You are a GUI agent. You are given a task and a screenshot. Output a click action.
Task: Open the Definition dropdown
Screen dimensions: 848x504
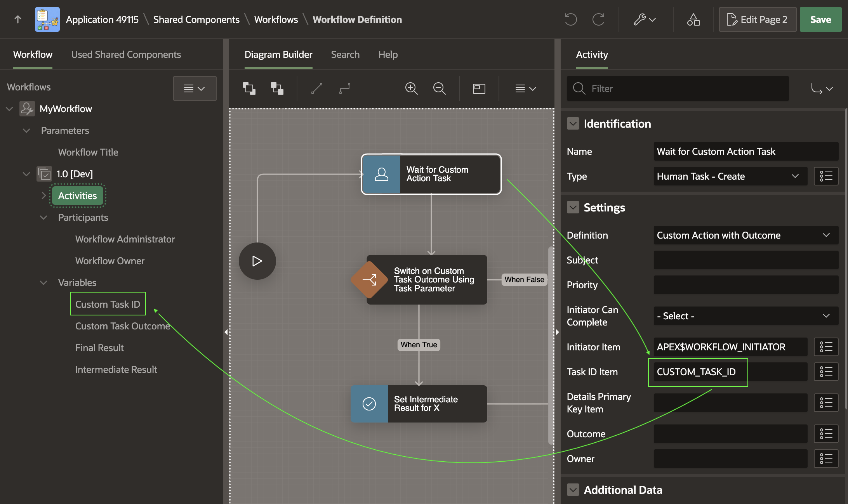(x=745, y=235)
